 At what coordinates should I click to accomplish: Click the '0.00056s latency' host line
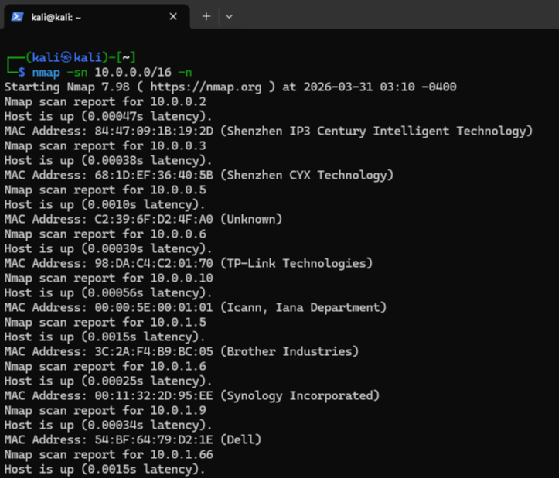point(108,293)
